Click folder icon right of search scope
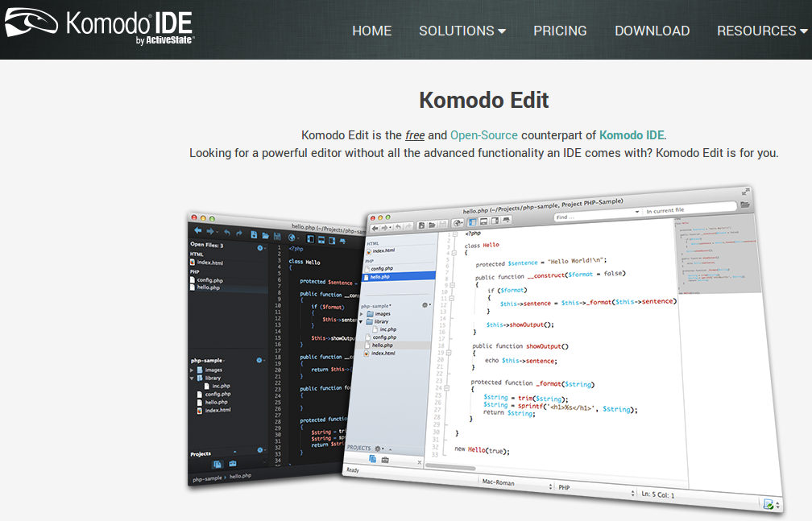Screen dimensions: 812x521 [x=744, y=205]
